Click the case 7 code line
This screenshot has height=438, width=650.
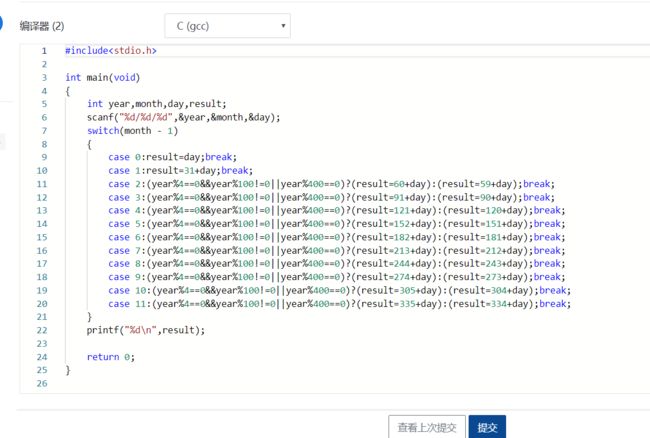click(x=337, y=251)
